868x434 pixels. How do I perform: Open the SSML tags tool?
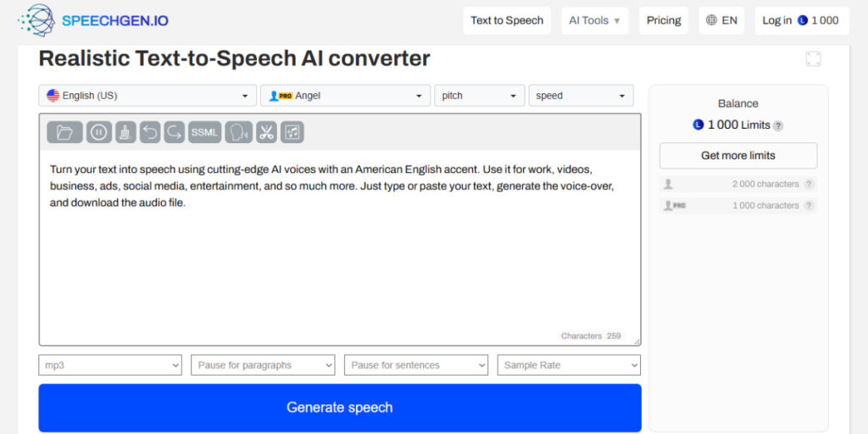pyautogui.click(x=205, y=132)
